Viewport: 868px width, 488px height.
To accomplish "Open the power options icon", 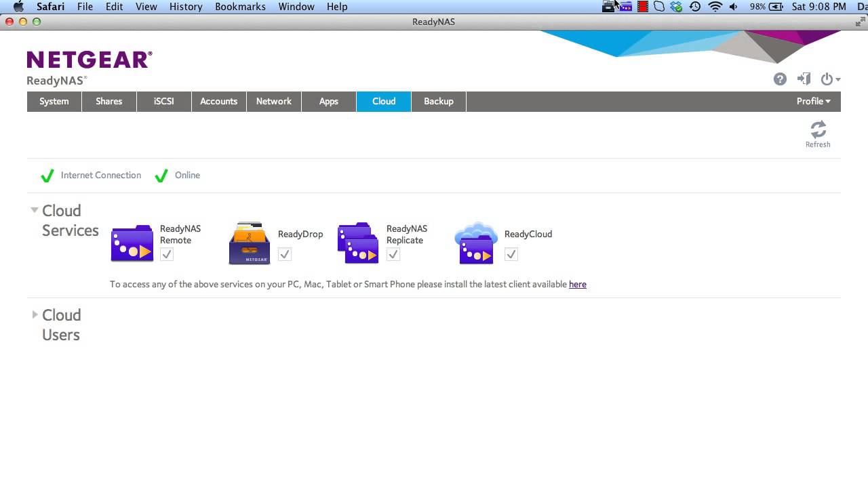I will pos(830,79).
